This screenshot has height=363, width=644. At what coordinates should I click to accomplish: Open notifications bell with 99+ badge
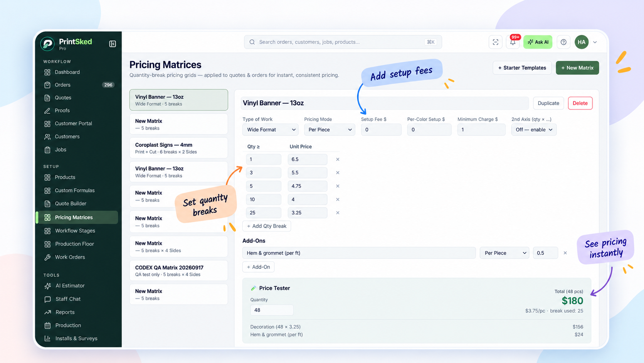(x=513, y=42)
